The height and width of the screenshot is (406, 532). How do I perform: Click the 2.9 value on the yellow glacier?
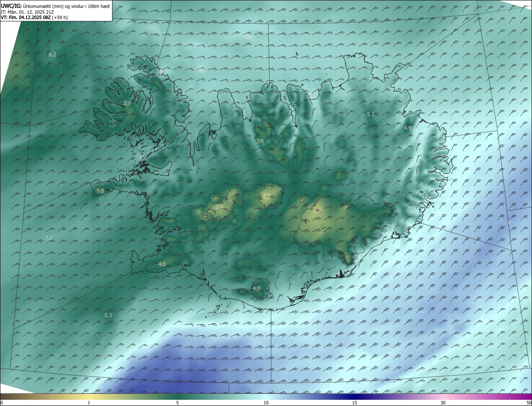(x=219, y=207)
